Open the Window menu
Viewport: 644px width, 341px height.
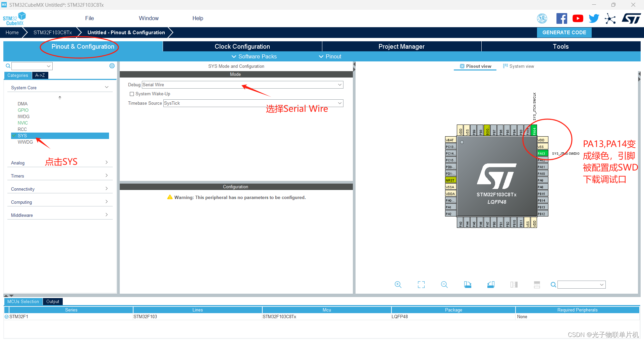click(x=149, y=18)
